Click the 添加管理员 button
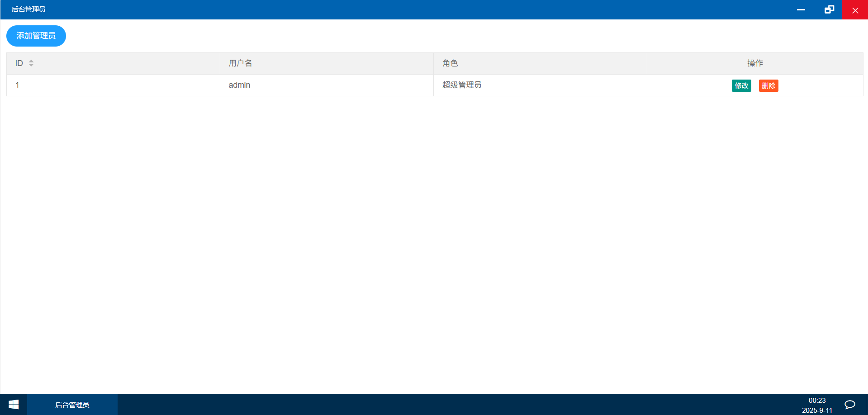 36,36
